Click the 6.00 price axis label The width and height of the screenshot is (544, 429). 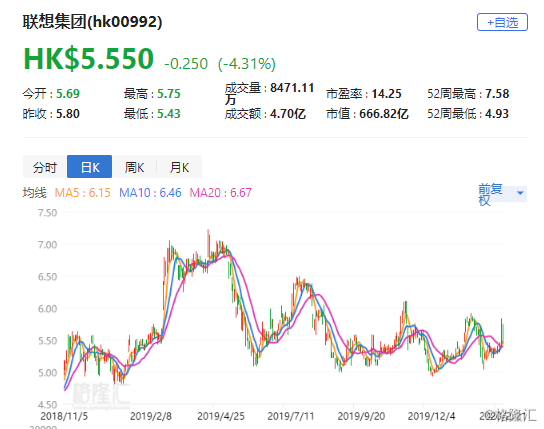[48, 309]
